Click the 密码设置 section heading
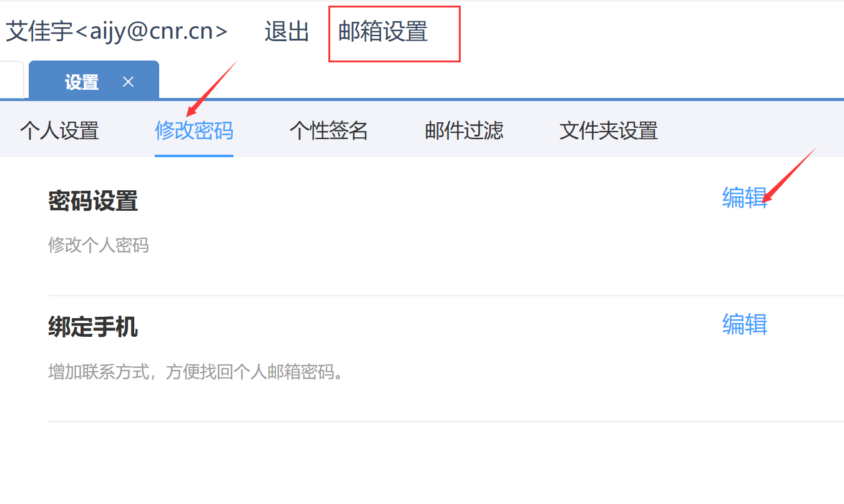844x504 pixels. pyautogui.click(x=93, y=201)
